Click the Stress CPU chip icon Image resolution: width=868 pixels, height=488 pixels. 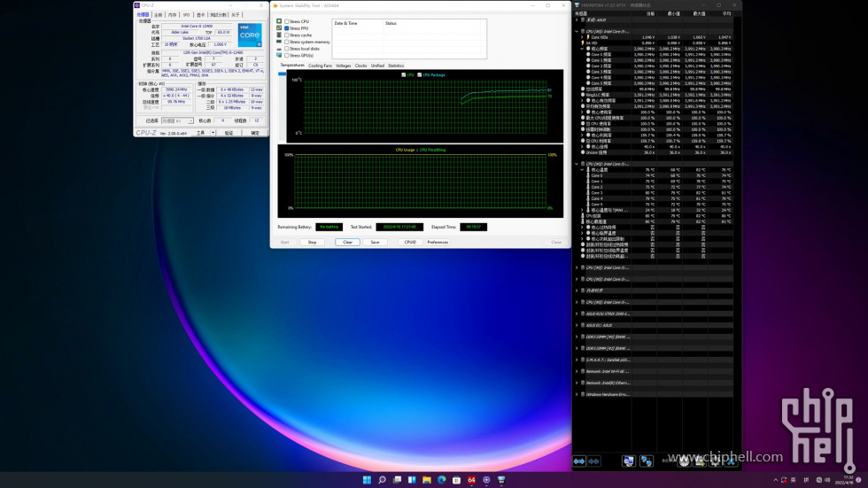[280, 21]
